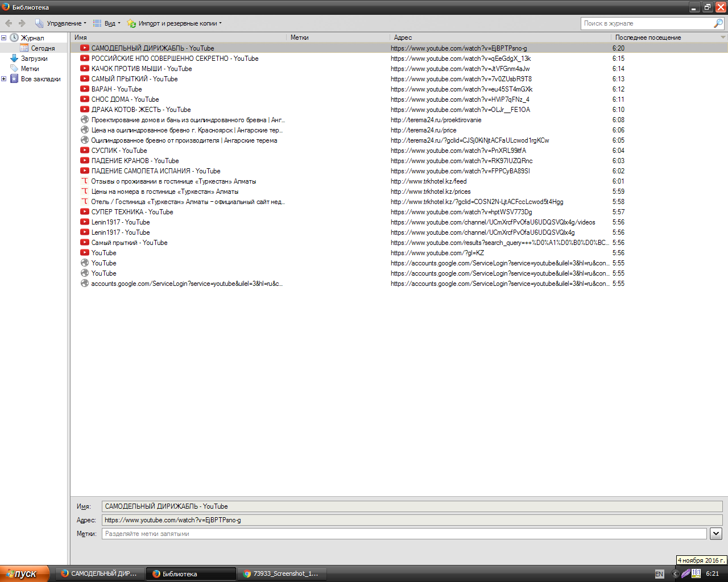Open the tags selector dropdown arrow

coord(716,534)
